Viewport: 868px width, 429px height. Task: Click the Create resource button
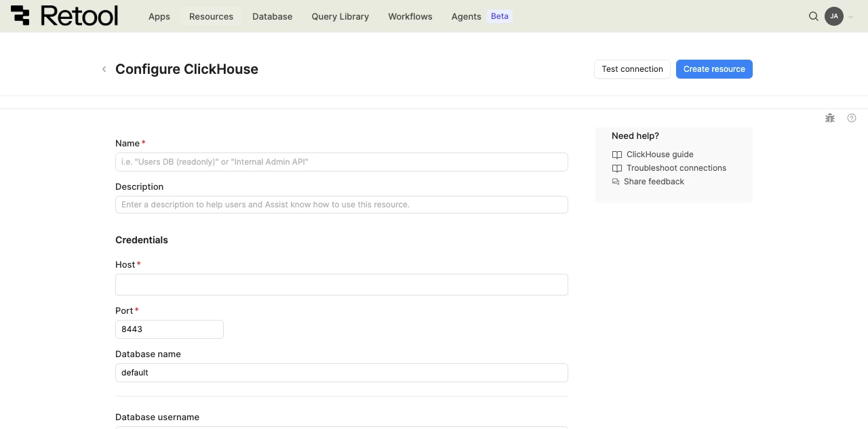714,69
